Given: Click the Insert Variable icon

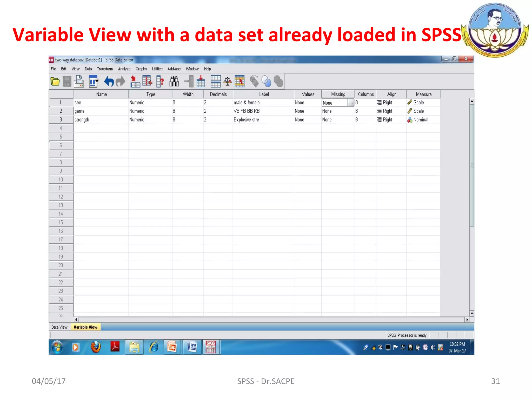Looking at the screenshot, I should (201, 81).
